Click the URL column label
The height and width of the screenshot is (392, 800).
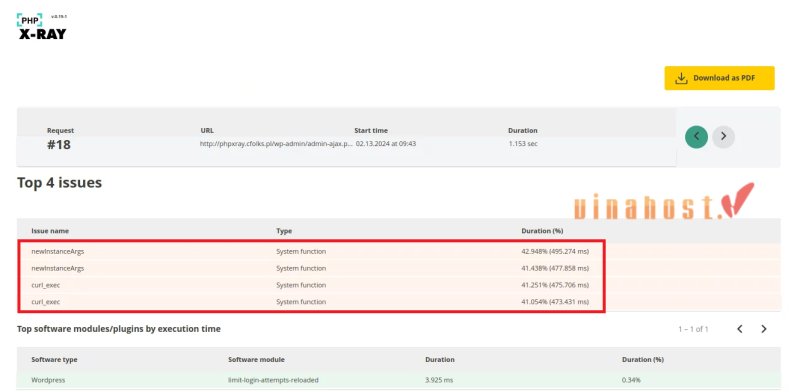point(207,131)
